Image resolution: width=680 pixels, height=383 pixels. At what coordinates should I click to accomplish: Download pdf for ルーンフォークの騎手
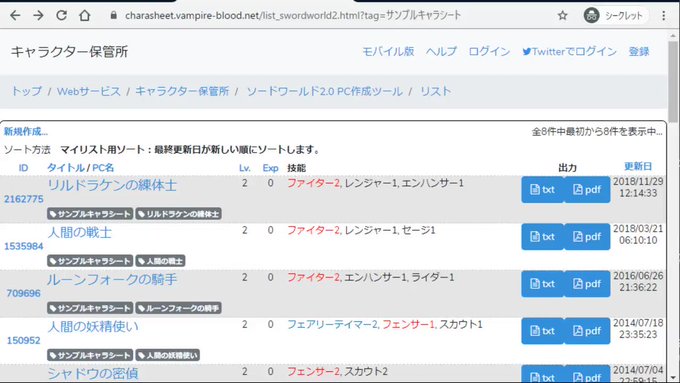[587, 284]
